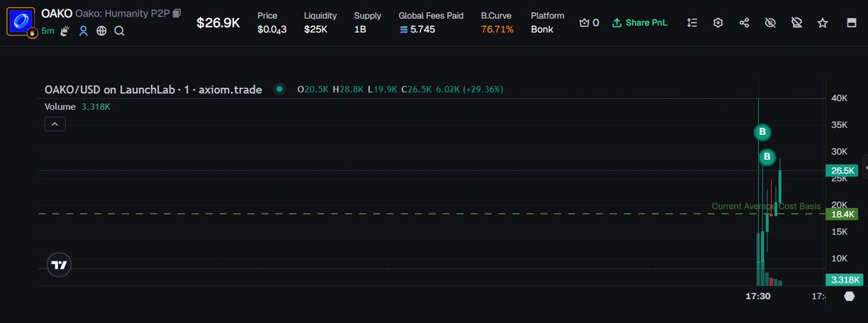Click the green status dot beside axiom.trade
Image resolution: width=868 pixels, height=323 pixels.
[x=279, y=89]
